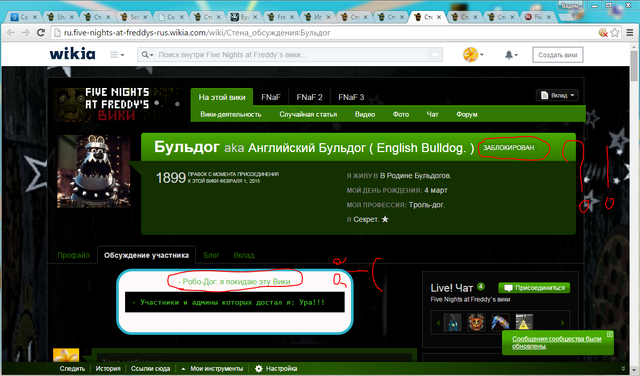Switch to the last 'Fi' browser tab
Viewport: 640px width, 376px height.
pos(538,17)
